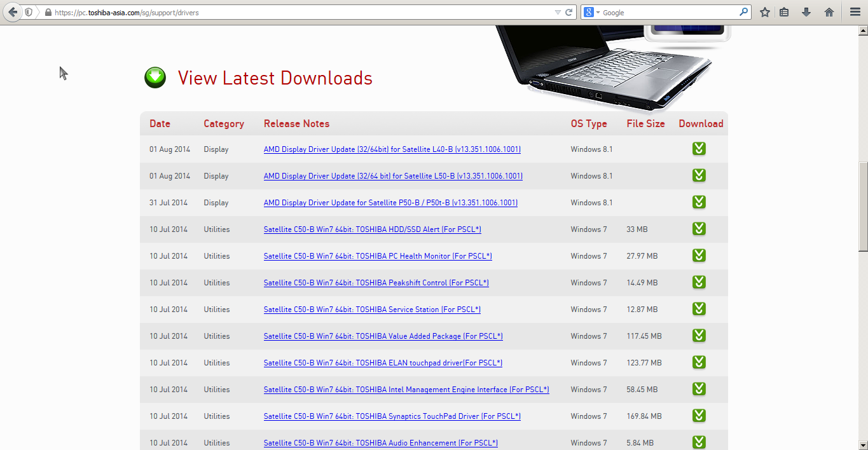Open AMD Display Driver Update P50-B / P50t-B link

390,203
